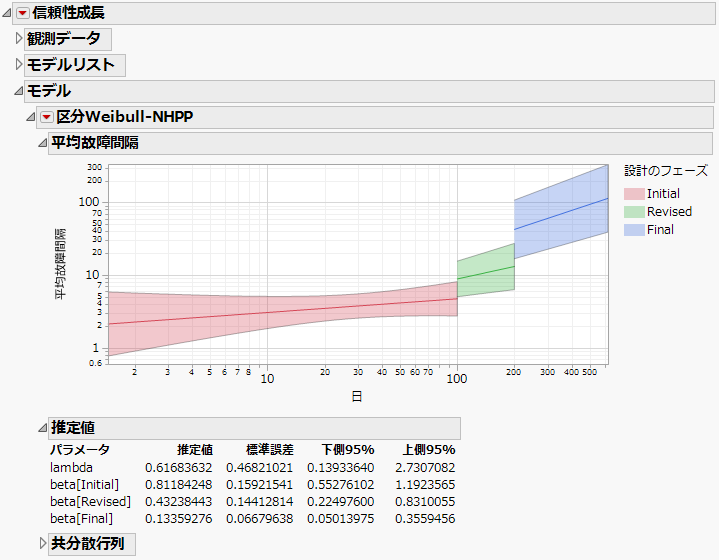
Task: Click the 上側95% column header
Action: 429,449
